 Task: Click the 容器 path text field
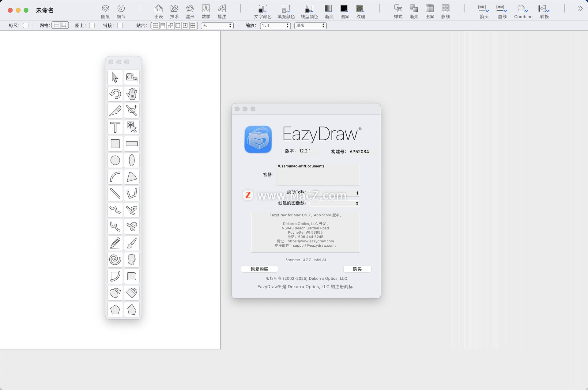coord(318,175)
